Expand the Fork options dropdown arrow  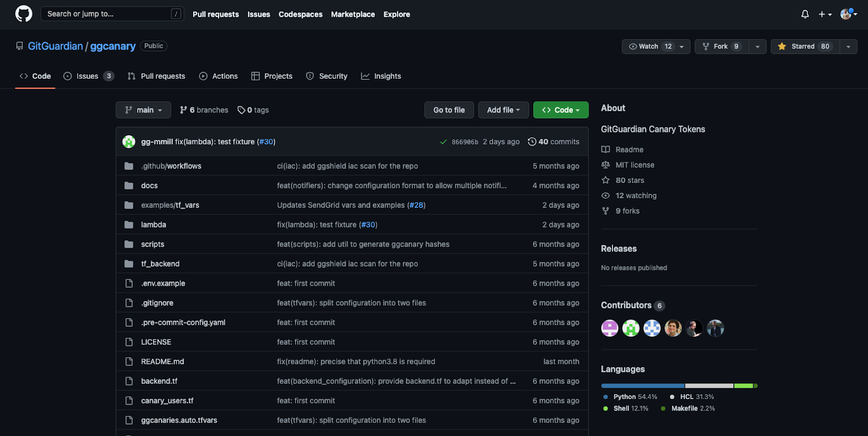757,47
